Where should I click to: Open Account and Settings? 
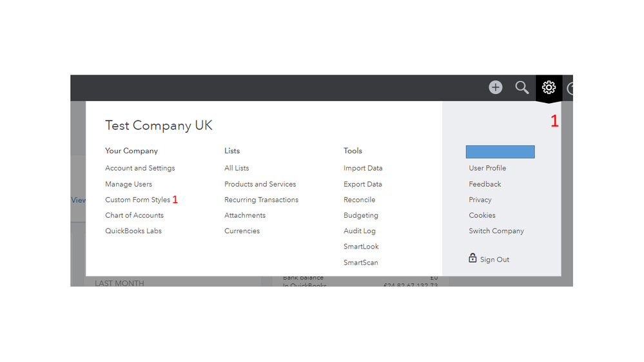[140, 168]
